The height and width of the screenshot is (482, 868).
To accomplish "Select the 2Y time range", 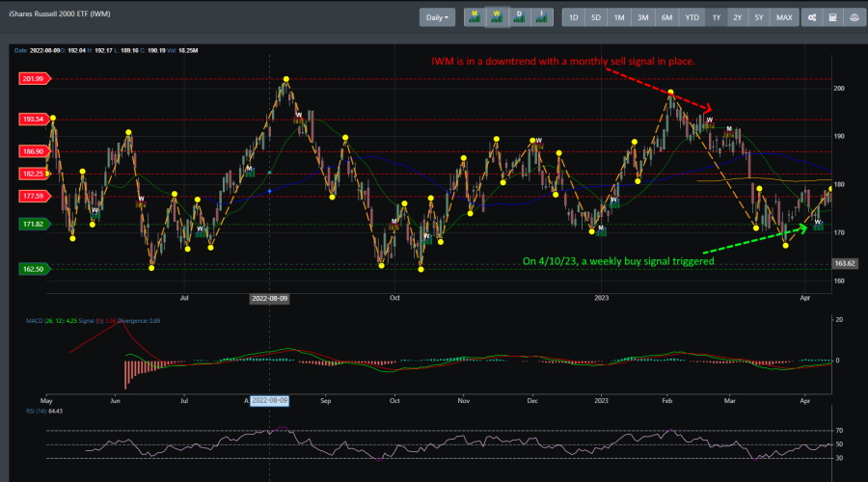I will [738, 17].
